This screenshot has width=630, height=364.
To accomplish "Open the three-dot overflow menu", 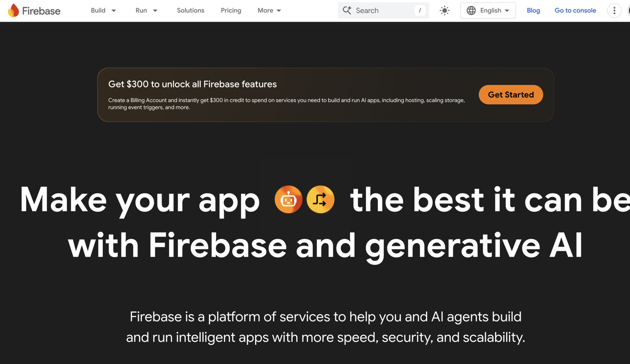I will coord(614,11).
